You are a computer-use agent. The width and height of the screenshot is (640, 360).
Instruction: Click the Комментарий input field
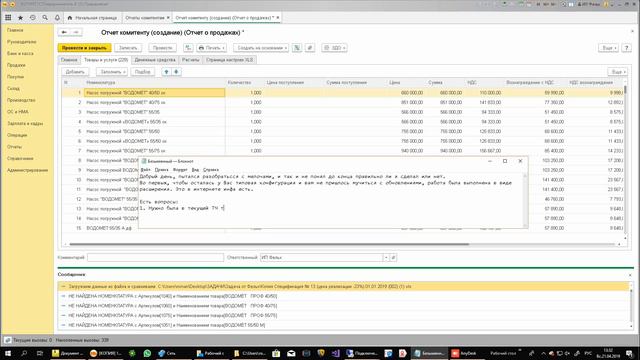click(x=155, y=258)
